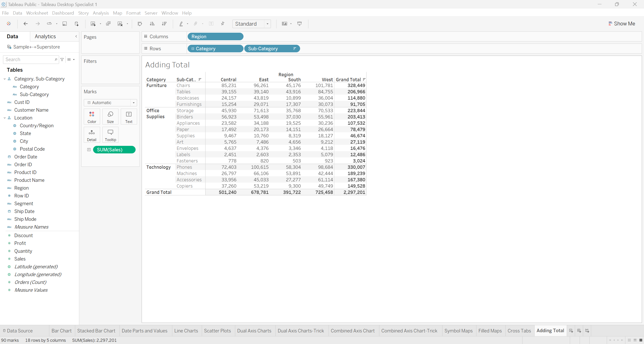Click the Duplicate worksheet icon
Screen dimensions: 644x344
108,24
